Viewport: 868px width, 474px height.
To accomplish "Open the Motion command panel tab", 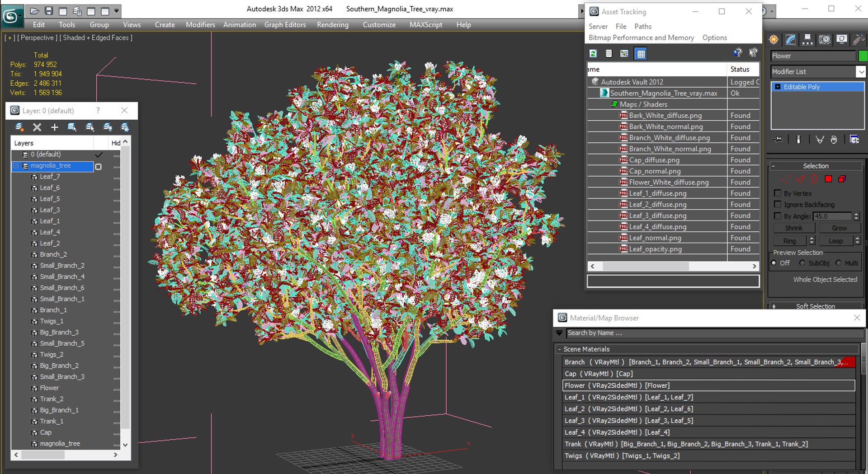I will (825, 40).
